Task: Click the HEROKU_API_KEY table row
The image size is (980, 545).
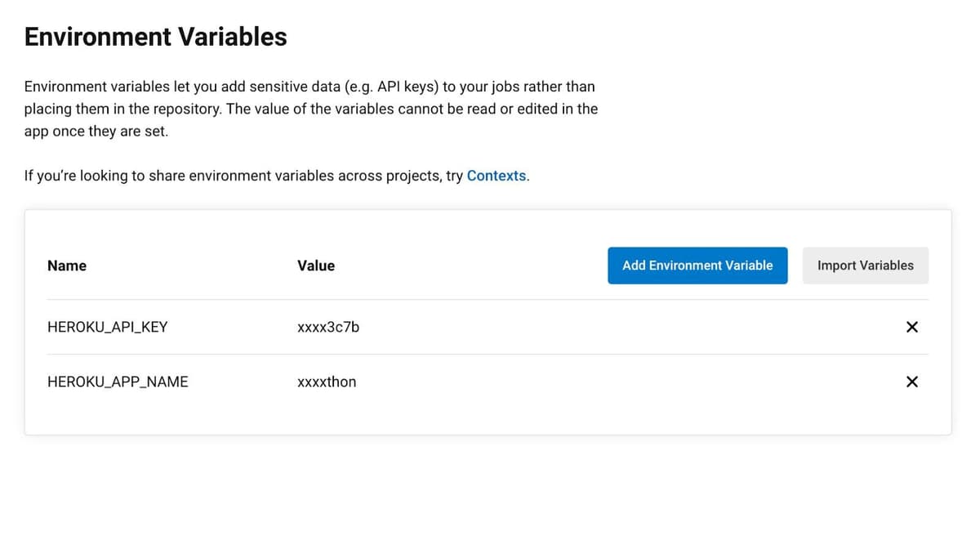Action: point(490,327)
